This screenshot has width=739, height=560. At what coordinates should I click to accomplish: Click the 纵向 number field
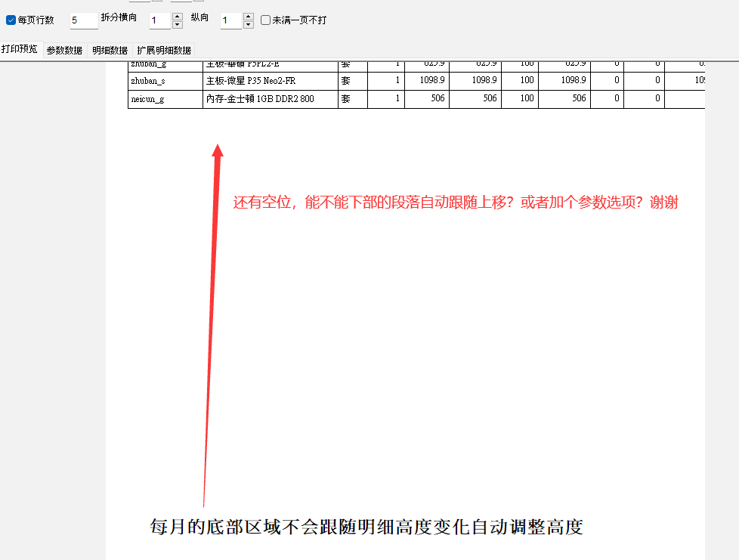click(230, 20)
